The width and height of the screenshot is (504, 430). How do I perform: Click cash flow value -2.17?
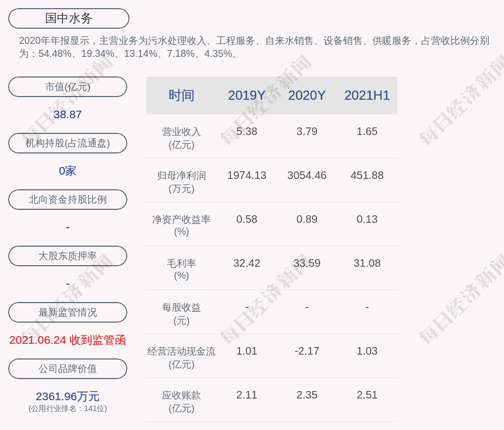tap(307, 351)
